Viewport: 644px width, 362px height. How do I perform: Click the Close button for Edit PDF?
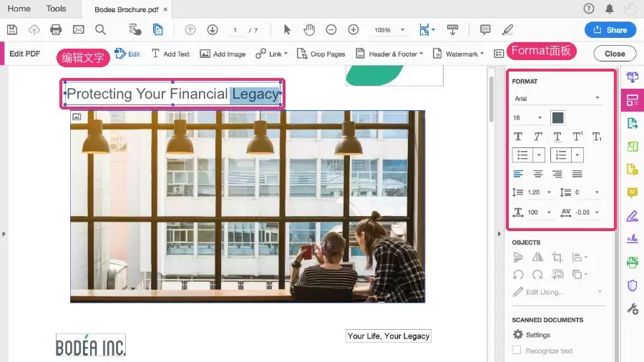(615, 54)
